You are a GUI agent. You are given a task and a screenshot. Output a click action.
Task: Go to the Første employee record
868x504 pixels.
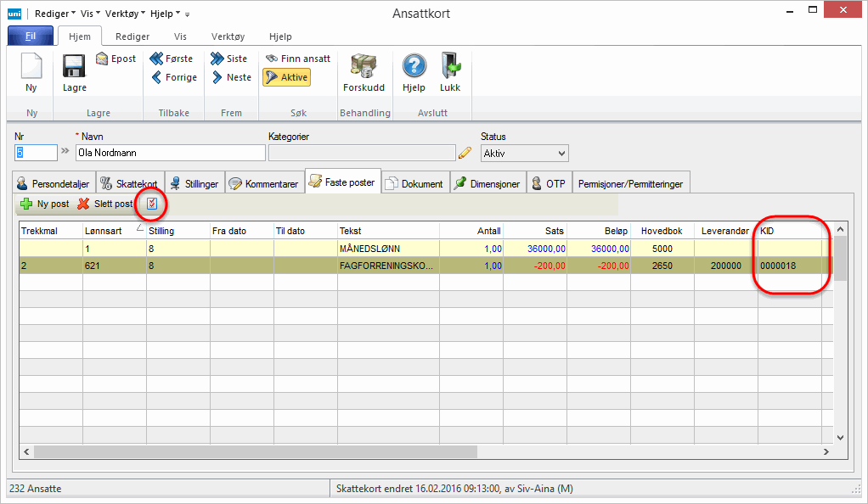(172, 59)
